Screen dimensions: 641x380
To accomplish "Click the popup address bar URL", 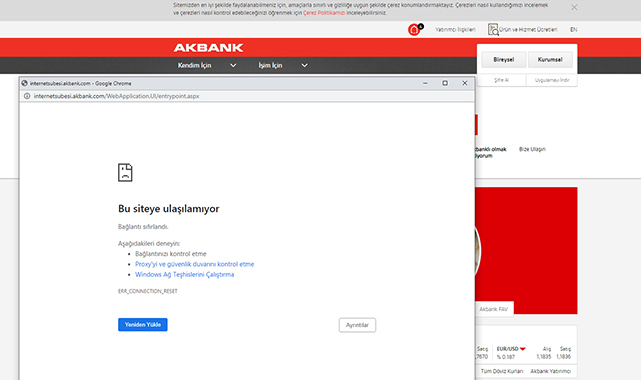I will coord(117,96).
